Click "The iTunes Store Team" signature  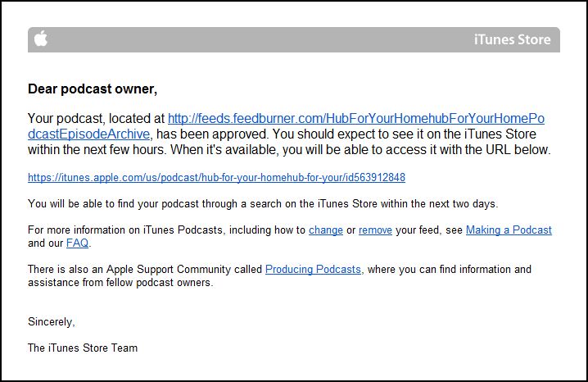pyautogui.click(x=83, y=348)
